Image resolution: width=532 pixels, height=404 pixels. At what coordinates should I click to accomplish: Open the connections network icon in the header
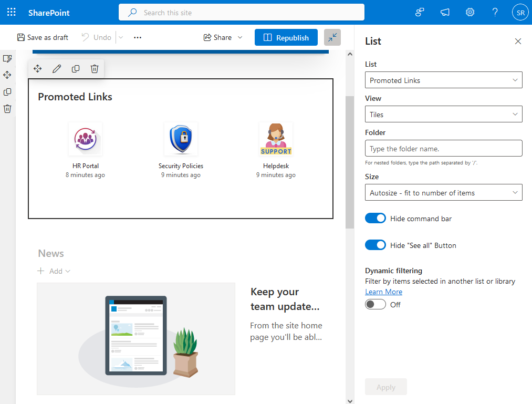click(420, 13)
